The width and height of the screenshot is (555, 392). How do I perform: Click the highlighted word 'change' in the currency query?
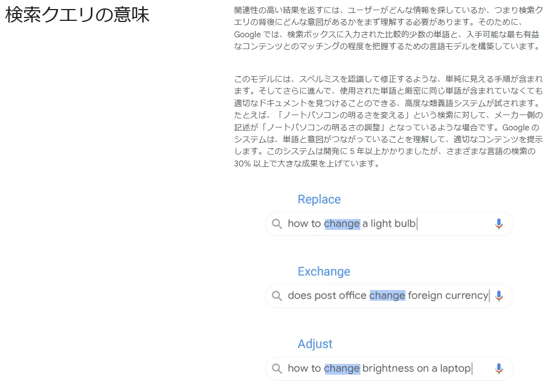[x=387, y=296]
